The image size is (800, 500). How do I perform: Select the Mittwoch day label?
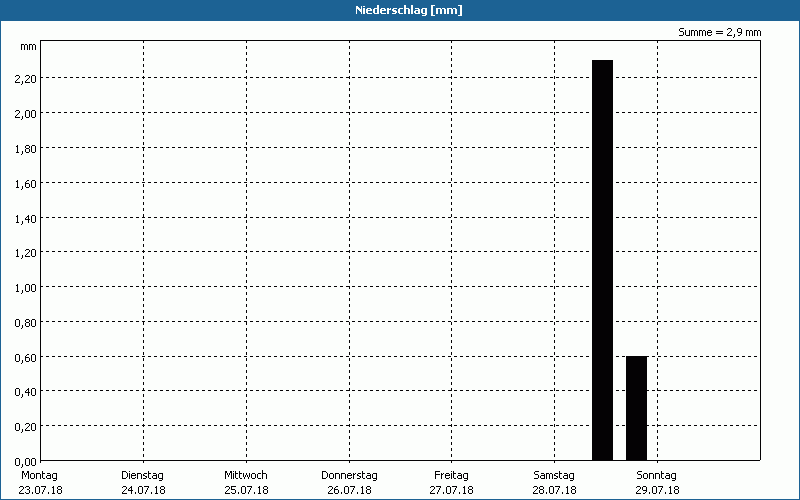pyautogui.click(x=245, y=476)
